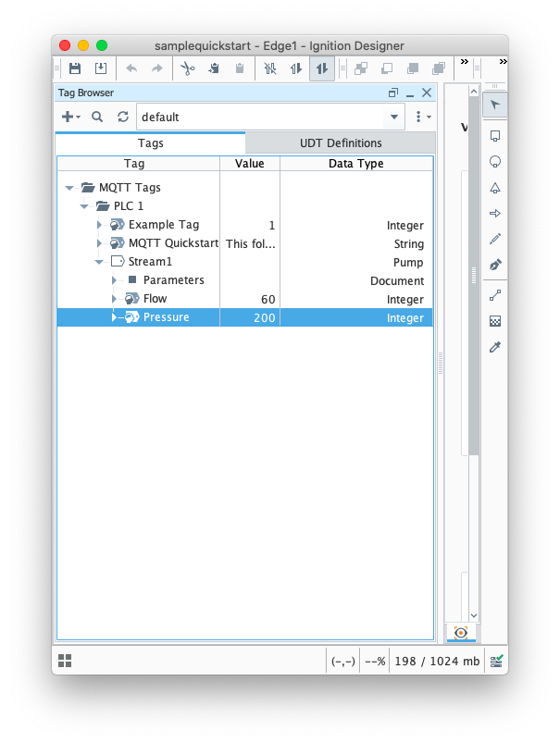Select the Gradient tool
560x743 pixels.
click(x=495, y=321)
